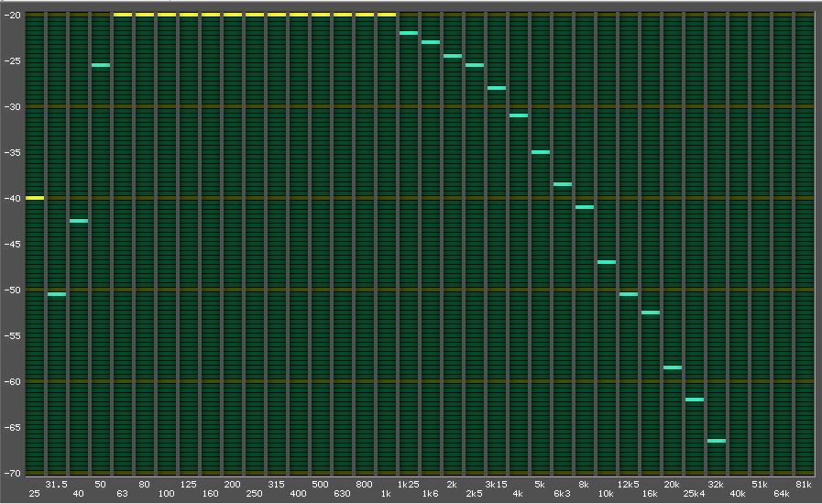Click the yellow peak marker in the 800 Hz band
822x504 pixels.
[365, 15]
